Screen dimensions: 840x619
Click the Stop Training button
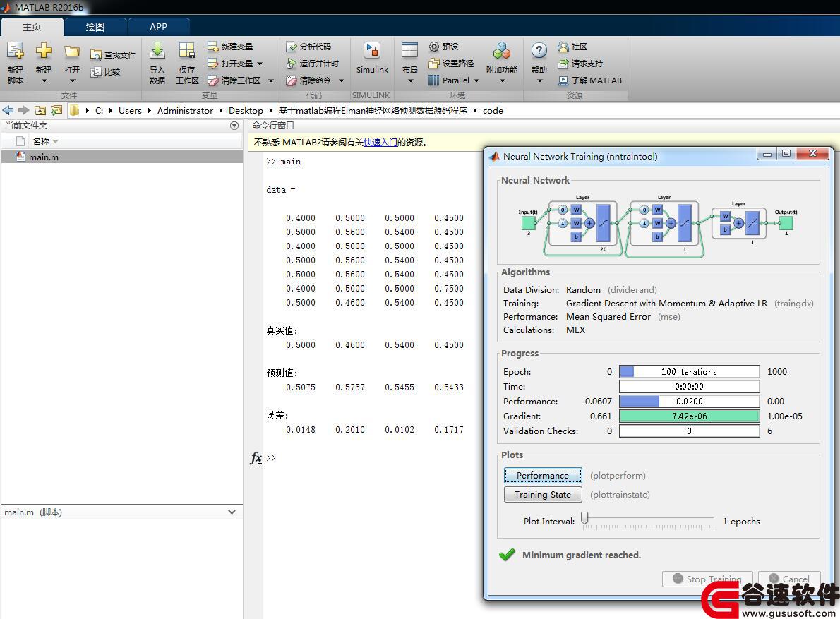click(707, 579)
